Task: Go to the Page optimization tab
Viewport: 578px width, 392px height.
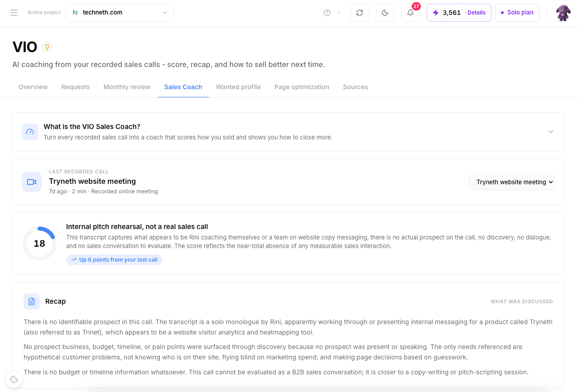Action: 302,87
